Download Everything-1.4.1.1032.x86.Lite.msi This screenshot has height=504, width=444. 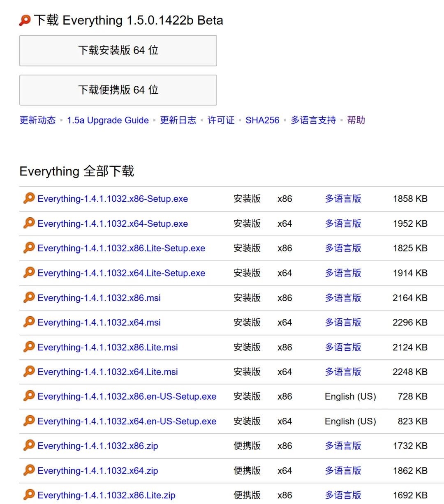click(108, 348)
